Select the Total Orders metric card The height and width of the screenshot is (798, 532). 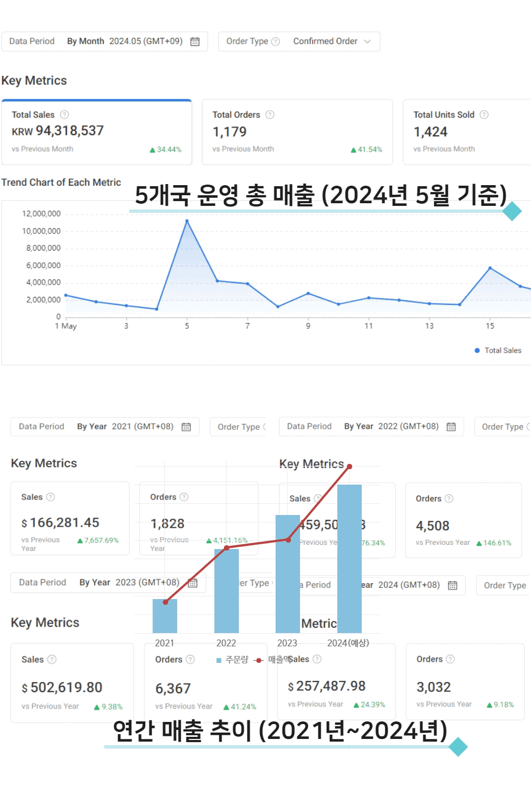[297, 132]
